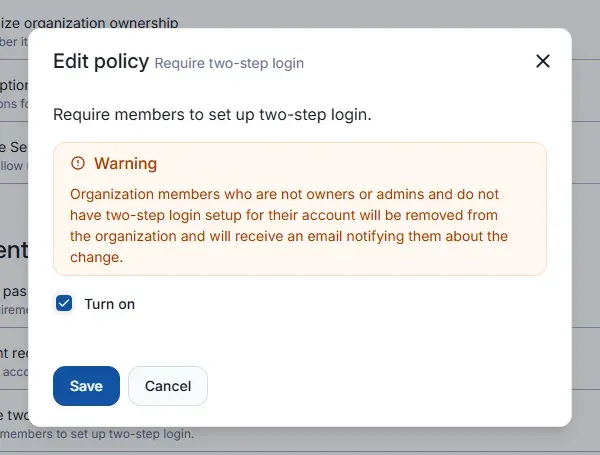Click the 'Edit policy' heading
The image size is (600, 455).
coord(101,61)
